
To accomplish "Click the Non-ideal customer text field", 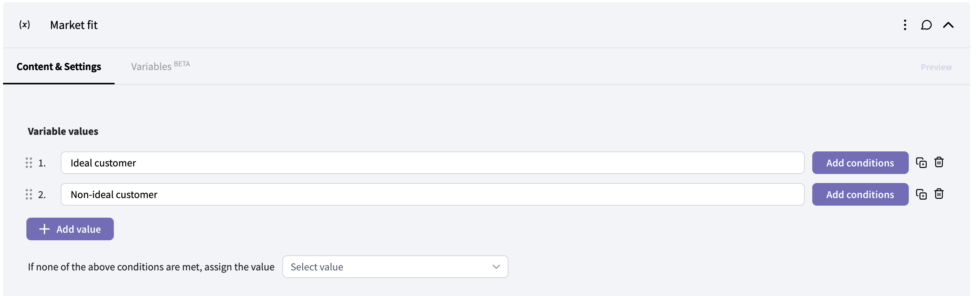I will tap(432, 195).
